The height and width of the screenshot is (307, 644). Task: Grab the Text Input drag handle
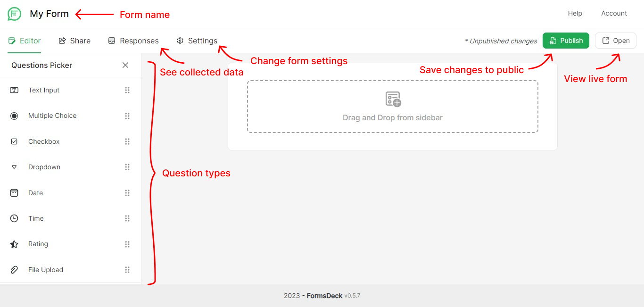click(127, 90)
